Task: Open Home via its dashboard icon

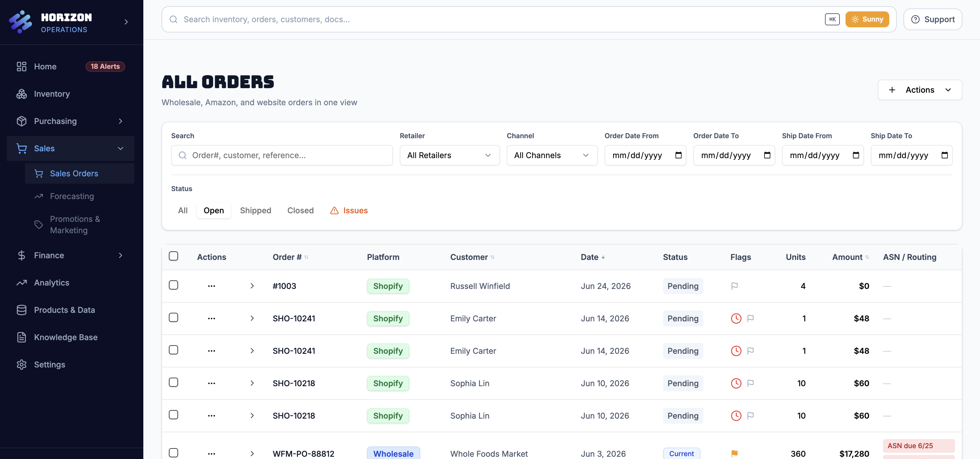Action: point(22,67)
